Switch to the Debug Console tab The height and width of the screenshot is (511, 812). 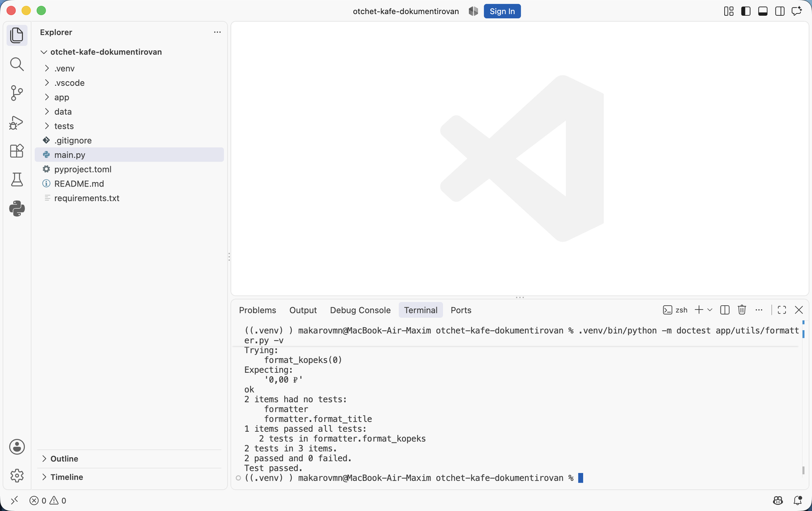360,310
